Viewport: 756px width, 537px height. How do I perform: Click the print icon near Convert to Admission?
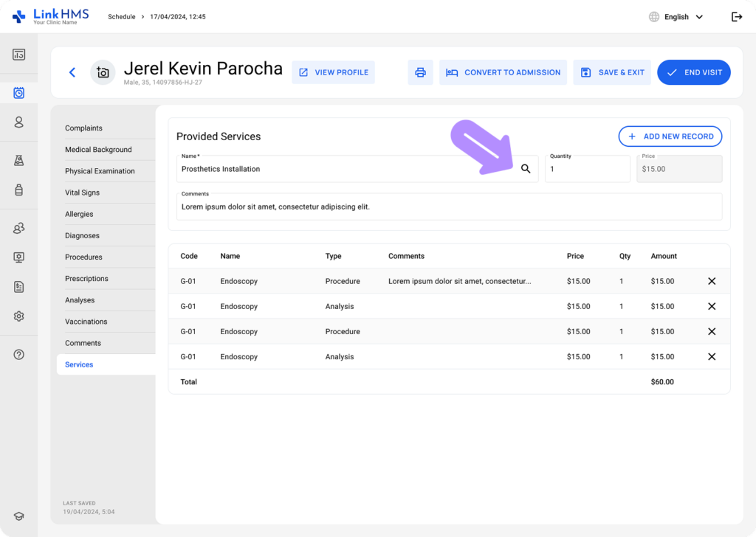click(x=420, y=72)
